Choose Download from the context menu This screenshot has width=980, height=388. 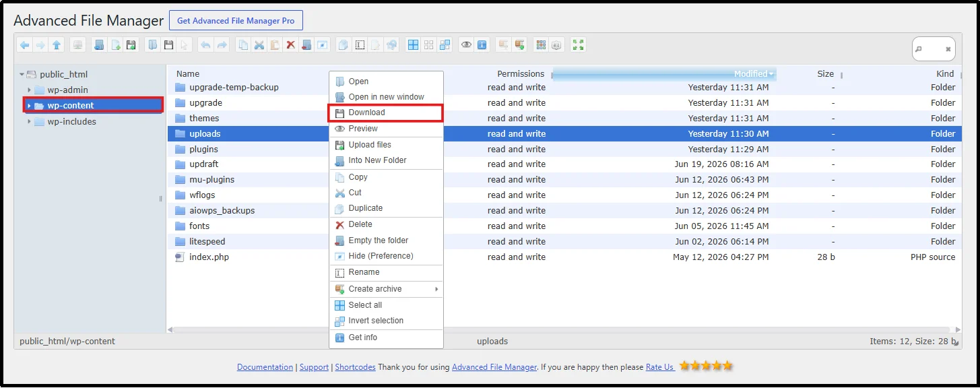click(x=386, y=112)
